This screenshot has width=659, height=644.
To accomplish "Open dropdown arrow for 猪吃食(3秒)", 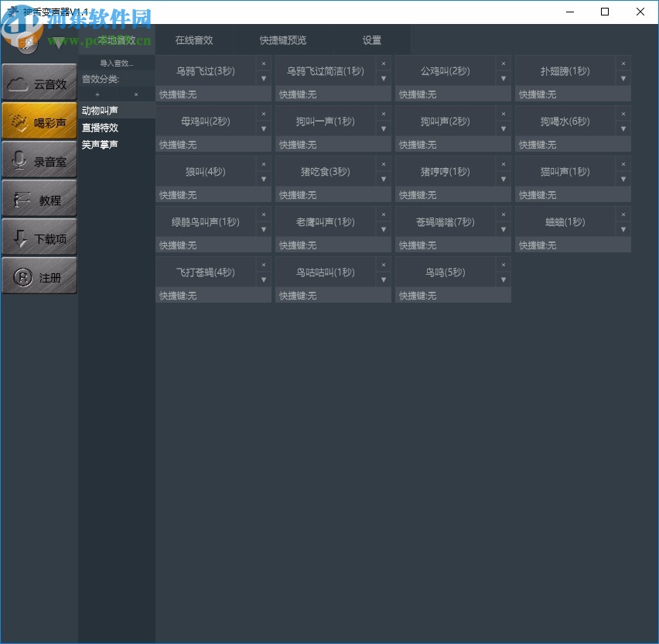I will (384, 179).
